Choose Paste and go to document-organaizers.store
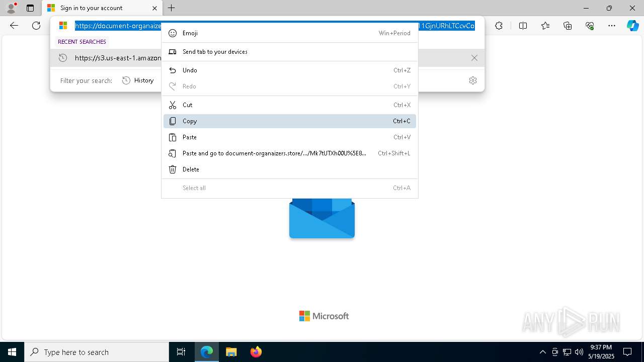This screenshot has width=644, height=362. [x=290, y=153]
